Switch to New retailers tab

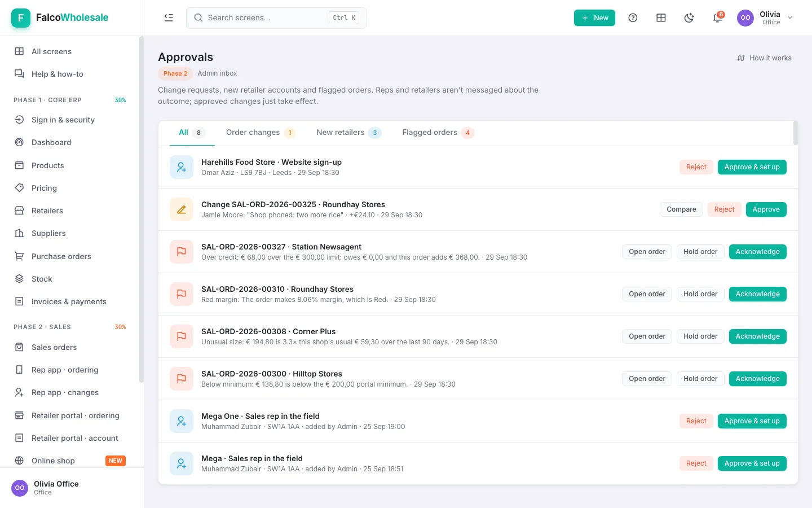348,133
